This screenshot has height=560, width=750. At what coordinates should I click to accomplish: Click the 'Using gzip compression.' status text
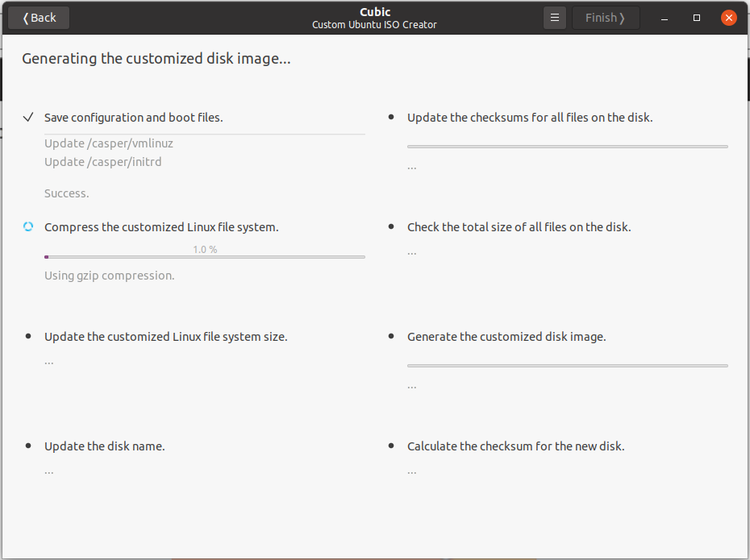click(109, 276)
